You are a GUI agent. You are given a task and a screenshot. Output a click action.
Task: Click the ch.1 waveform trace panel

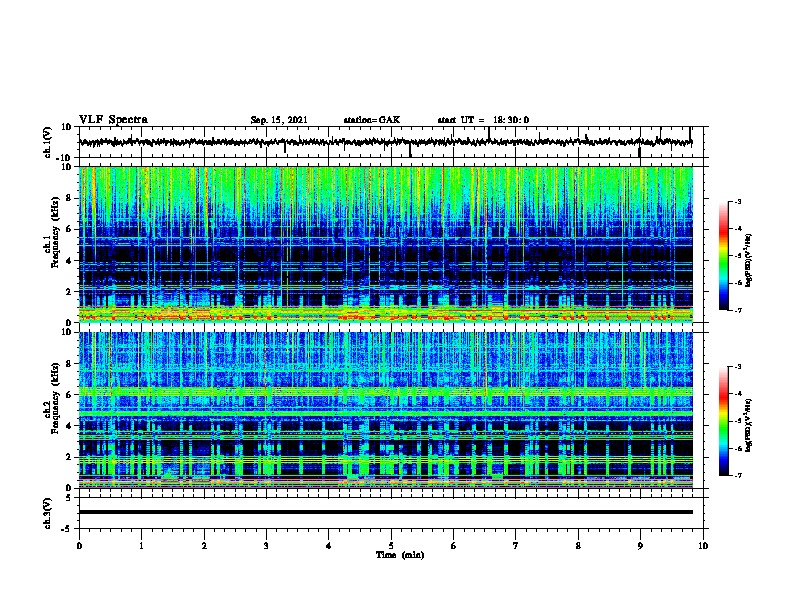[391, 142]
